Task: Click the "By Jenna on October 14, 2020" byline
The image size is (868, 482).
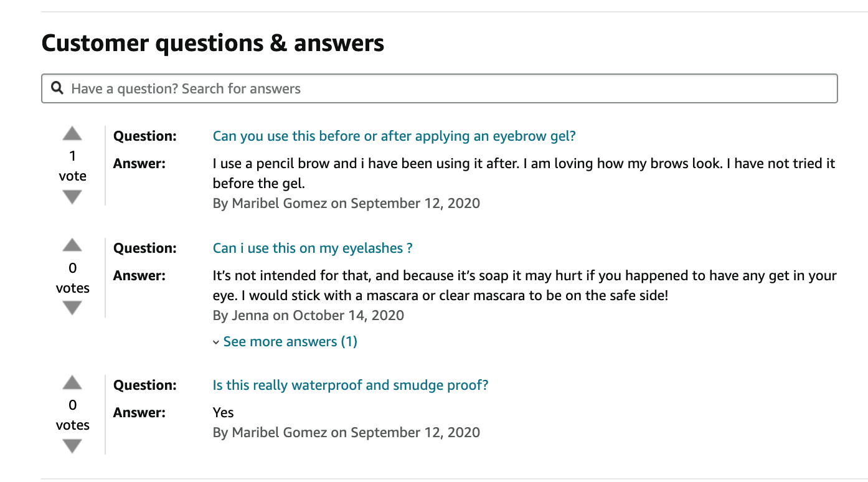Action: coord(308,315)
